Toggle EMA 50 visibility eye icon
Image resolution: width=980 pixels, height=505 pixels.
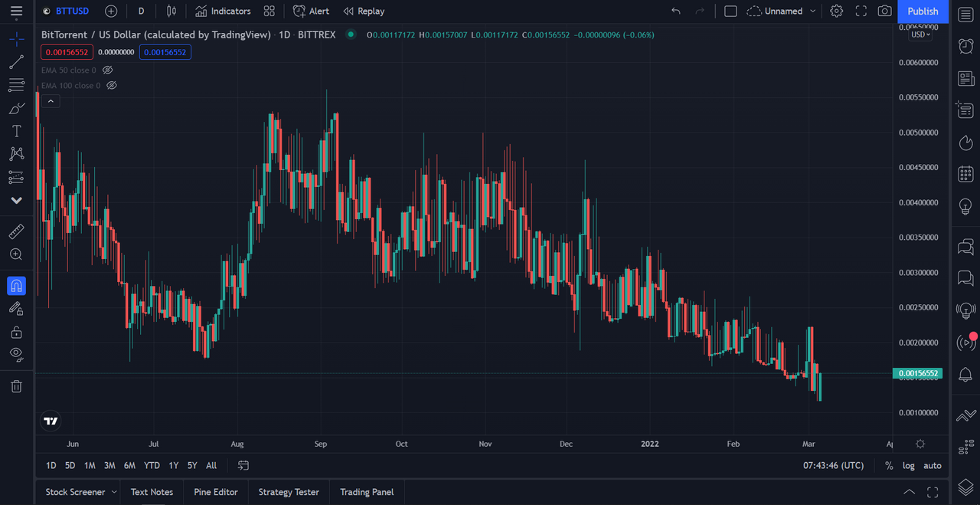coord(108,70)
